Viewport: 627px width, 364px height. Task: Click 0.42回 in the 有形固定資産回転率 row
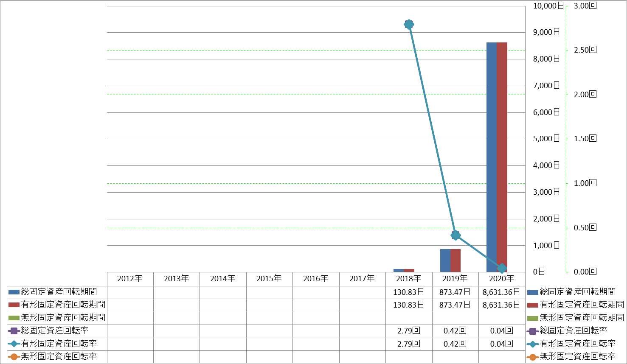pos(455,344)
